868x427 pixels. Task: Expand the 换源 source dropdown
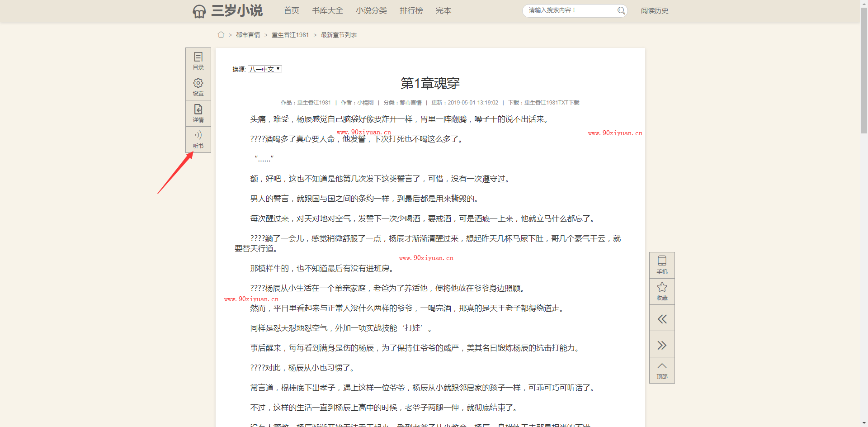[x=265, y=69]
